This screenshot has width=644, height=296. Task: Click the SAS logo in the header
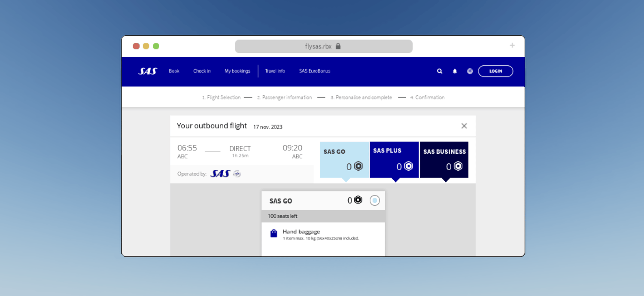pos(148,71)
